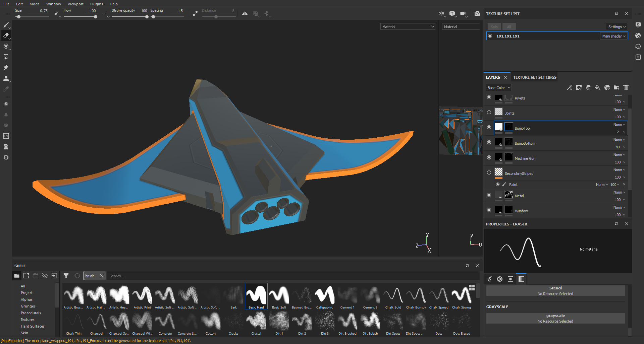The height and width of the screenshot is (344, 644).
Task: Open the viewport Material dropdown
Action: pyautogui.click(x=408, y=26)
